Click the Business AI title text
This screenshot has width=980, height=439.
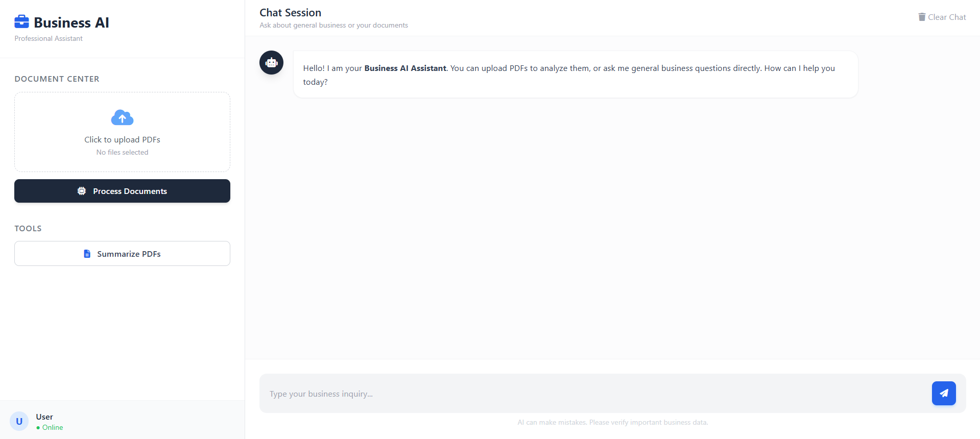(x=71, y=22)
